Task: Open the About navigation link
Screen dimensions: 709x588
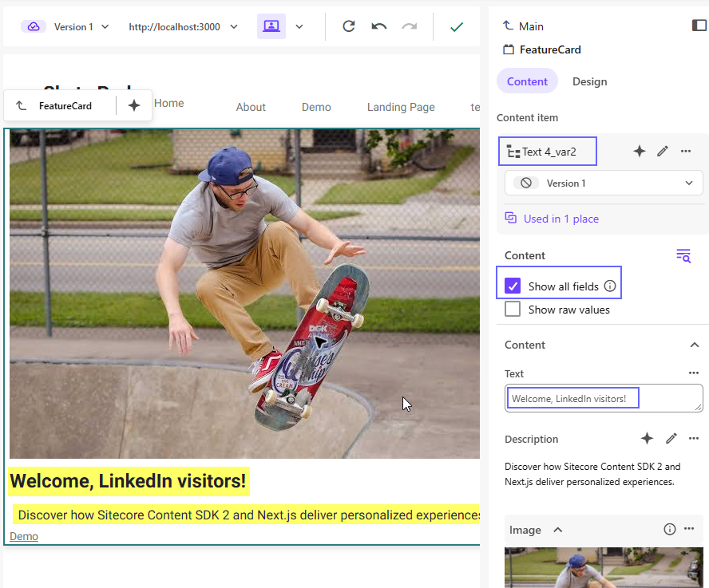Action: (251, 107)
